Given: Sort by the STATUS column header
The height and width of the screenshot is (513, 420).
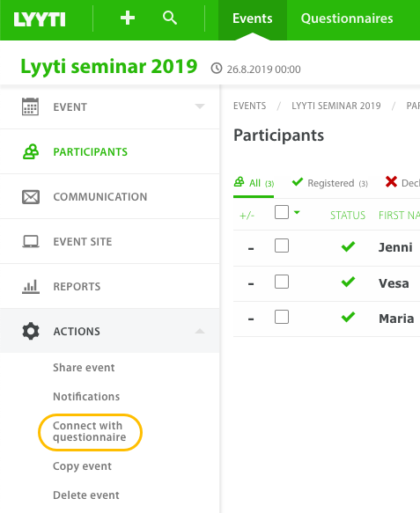Looking at the screenshot, I should [348, 216].
